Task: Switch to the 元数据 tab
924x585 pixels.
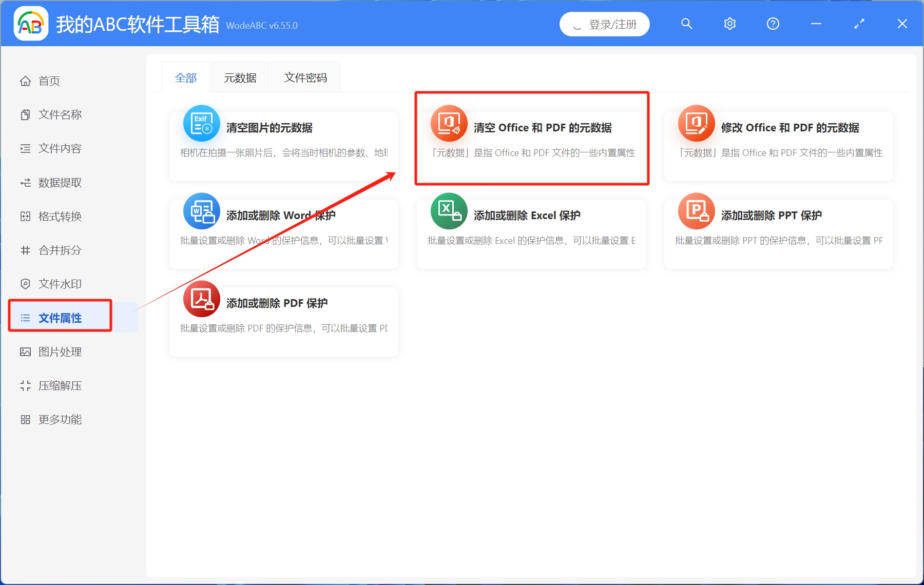Action: coord(240,77)
